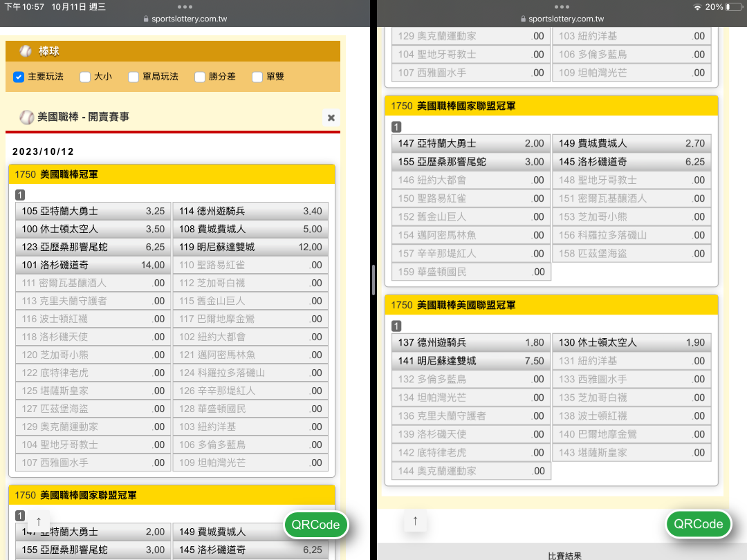
Task: Click disabled row 146 紐約大都會
Action: pos(471,180)
